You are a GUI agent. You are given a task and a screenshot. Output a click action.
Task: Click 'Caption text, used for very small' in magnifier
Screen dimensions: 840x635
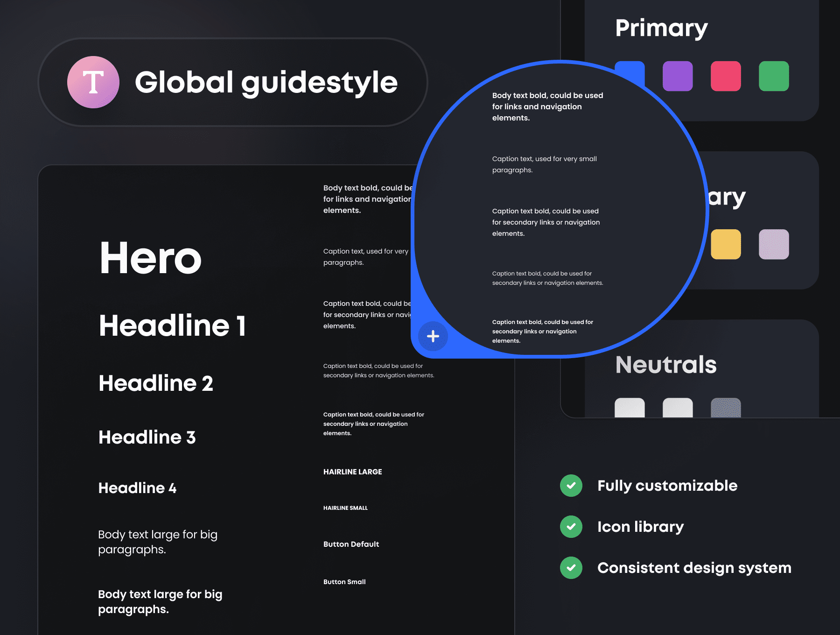click(x=544, y=164)
